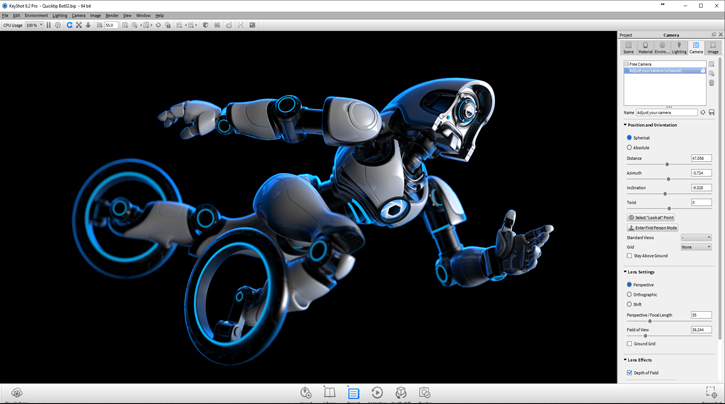The height and width of the screenshot is (404, 725).
Task: Click Enter First Person Mode button
Action: pos(652,228)
